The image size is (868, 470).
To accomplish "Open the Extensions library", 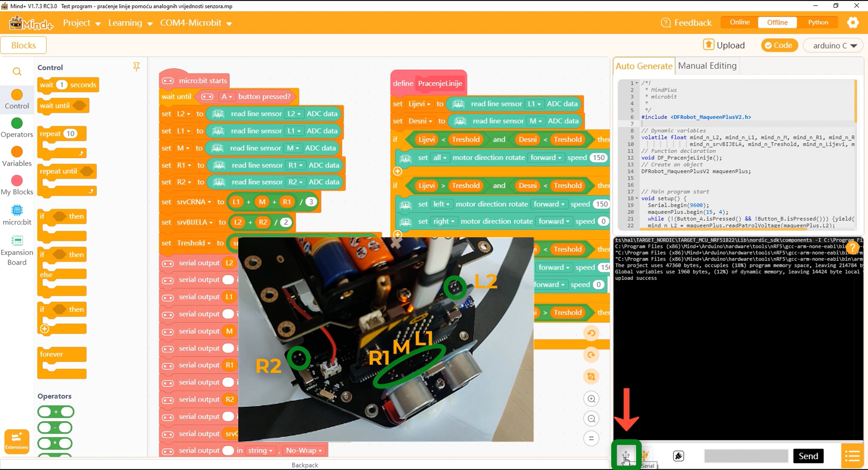I will pyautogui.click(x=17, y=441).
